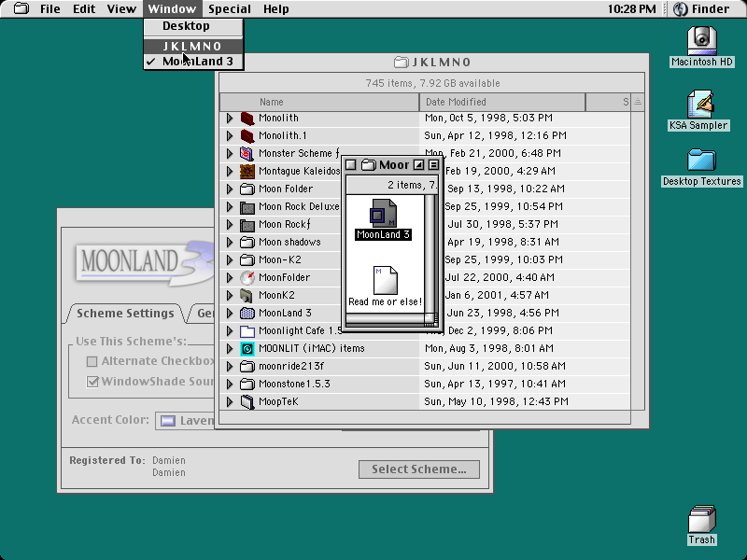
Task: Click the Monolith item icon
Action: pos(247,119)
